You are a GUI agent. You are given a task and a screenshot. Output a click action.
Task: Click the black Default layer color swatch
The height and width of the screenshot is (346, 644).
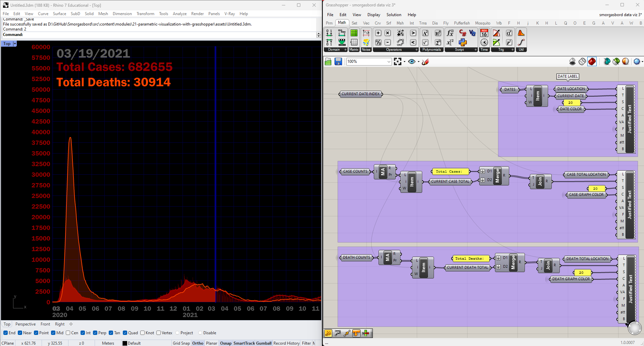(x=125, y=343)
